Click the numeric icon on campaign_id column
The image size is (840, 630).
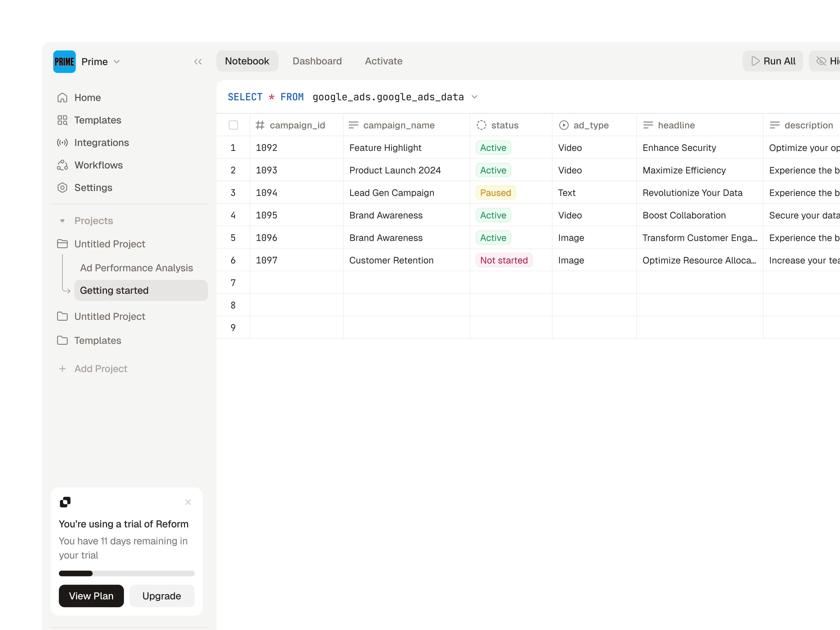point(260,125)
